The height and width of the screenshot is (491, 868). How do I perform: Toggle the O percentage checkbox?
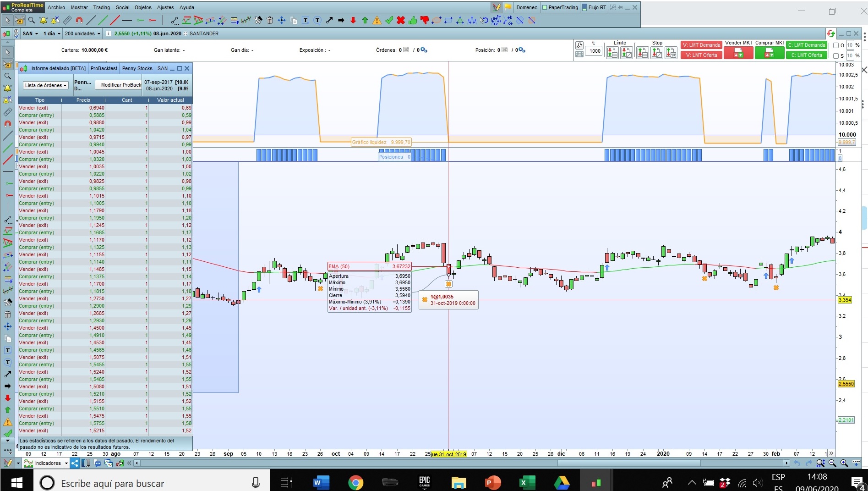(836, 45)
